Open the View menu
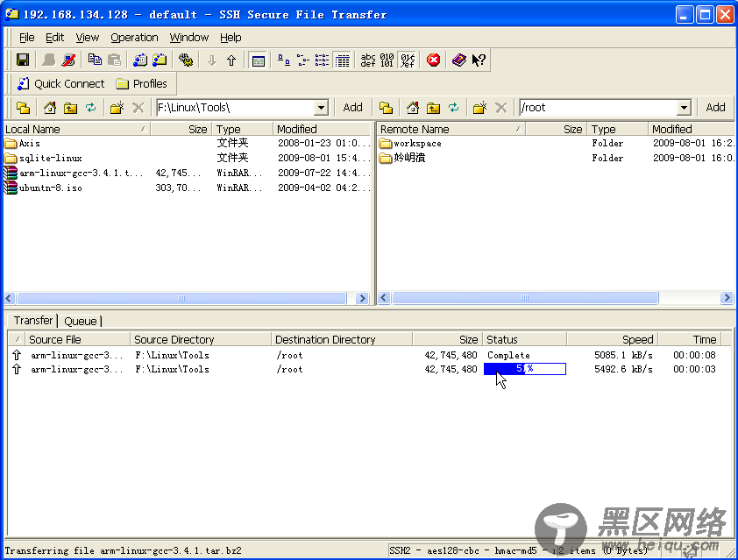Viewport: 738px width, 560px height. pyautogui.click(x=87, y=37)
